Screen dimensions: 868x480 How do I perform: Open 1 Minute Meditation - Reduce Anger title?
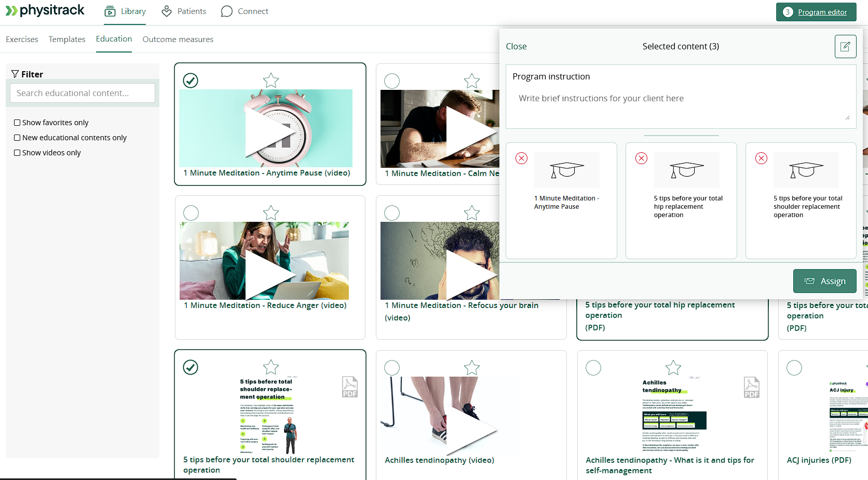tap(265, 305)
